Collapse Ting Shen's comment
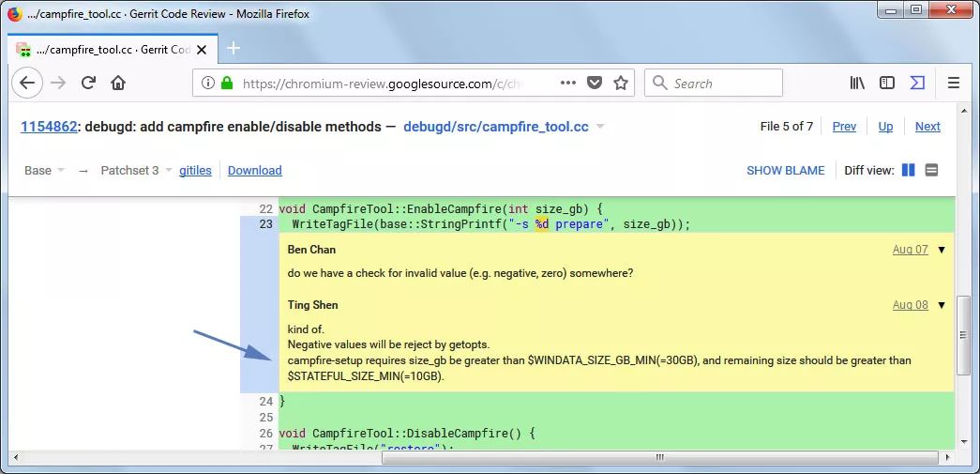Screen dimensions: 980x474 click(942, 305)
